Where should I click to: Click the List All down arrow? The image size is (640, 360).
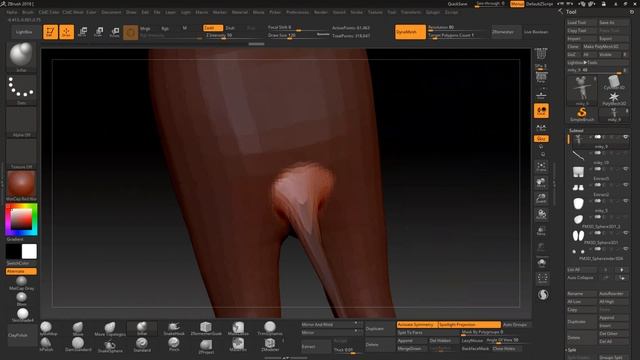(622, 270)
